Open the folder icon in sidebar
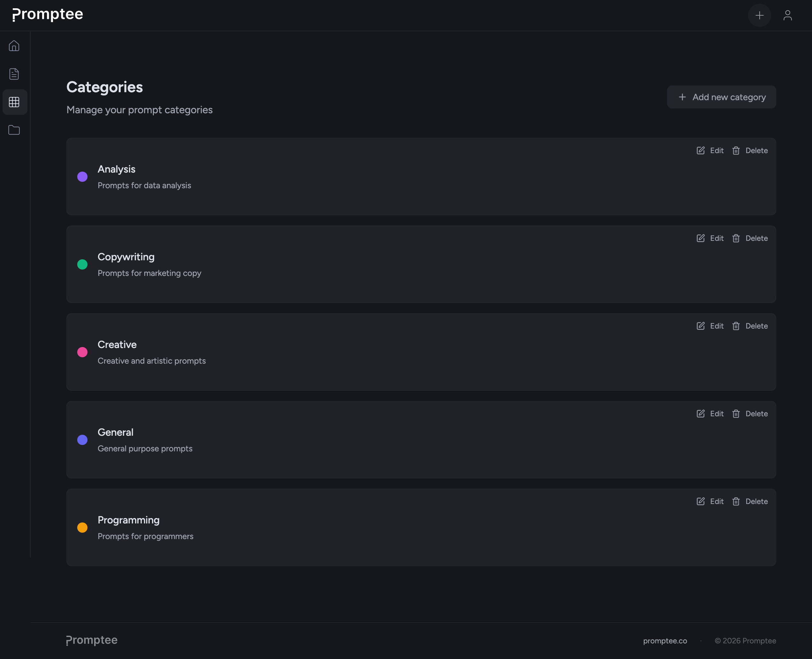The height and width of the screenshot is (659, 812). pos(14,130)
